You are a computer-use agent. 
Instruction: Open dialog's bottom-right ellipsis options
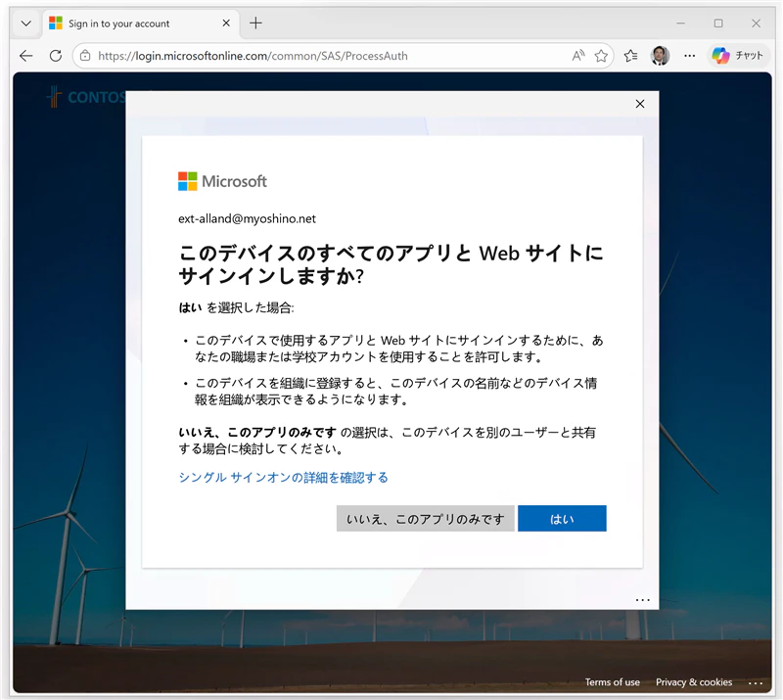click(643, 599)
